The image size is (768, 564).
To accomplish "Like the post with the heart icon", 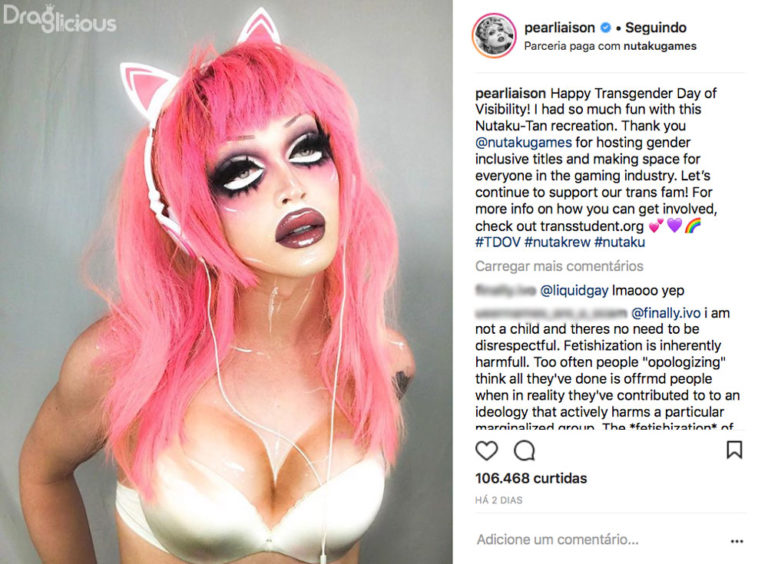I will [x=486, y=450].
